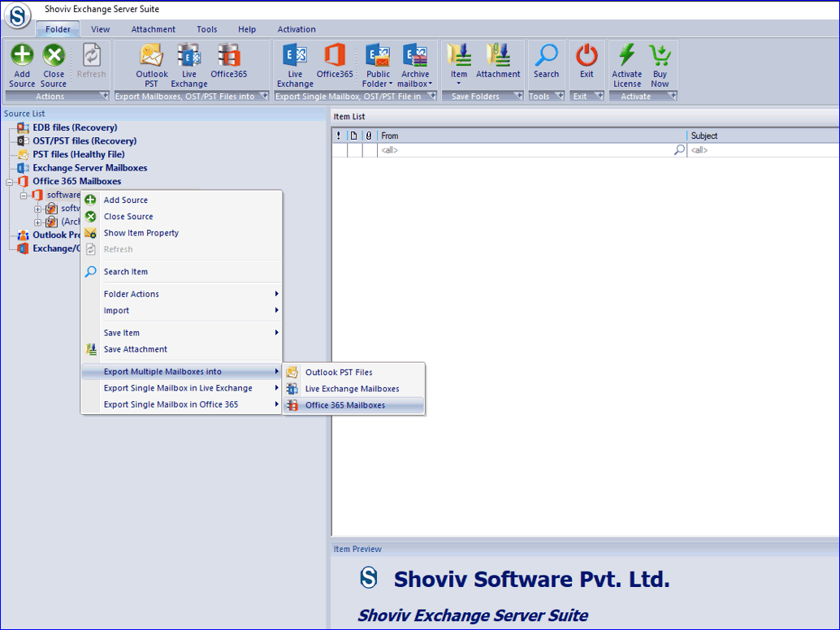Click the Add Source ribbon icon

[x=22, y=55]
